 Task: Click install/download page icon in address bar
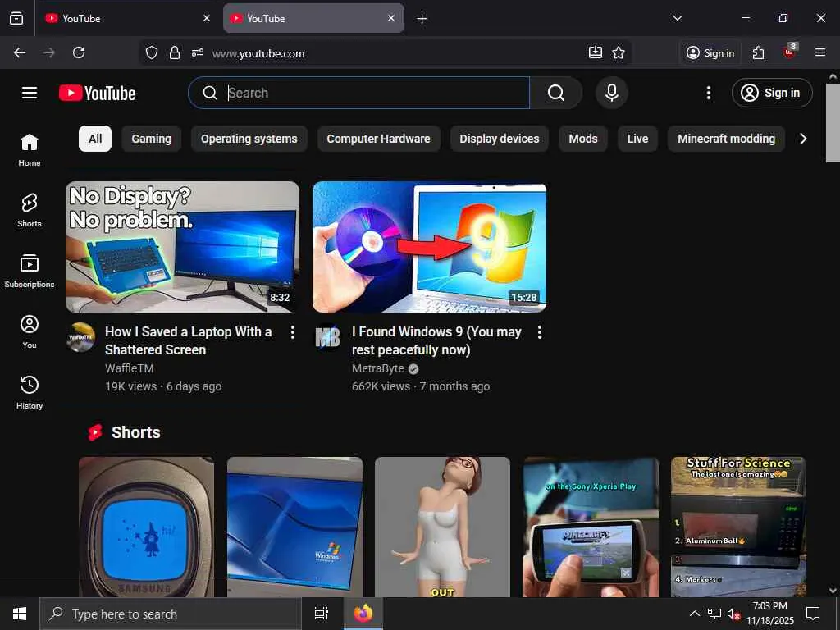(596, 52)
